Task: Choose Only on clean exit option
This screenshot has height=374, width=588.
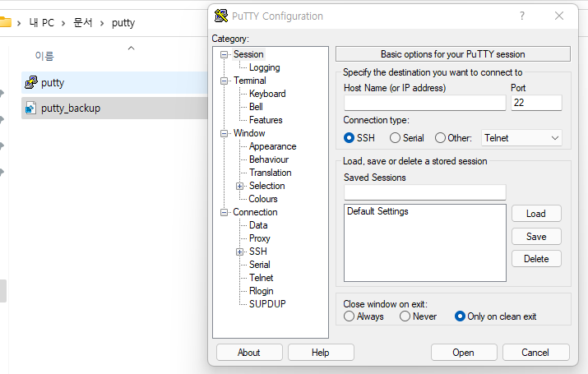Action: (460, 316)
